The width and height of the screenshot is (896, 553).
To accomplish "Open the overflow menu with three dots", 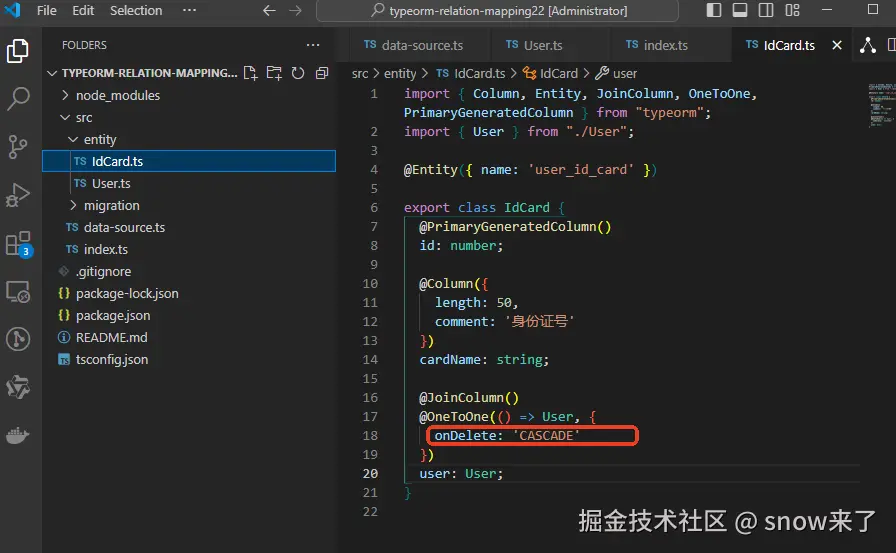I will 189,10.
